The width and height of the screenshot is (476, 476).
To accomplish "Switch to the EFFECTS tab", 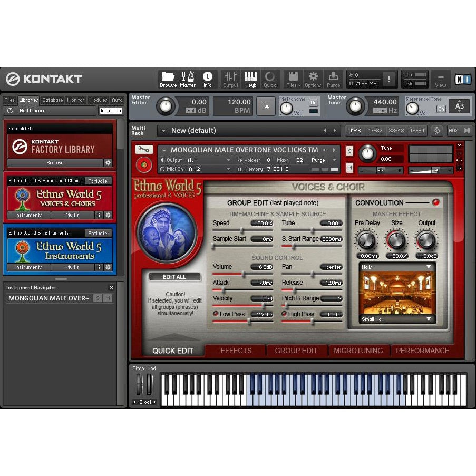I will pyautogui.click(x=236, y=351).
